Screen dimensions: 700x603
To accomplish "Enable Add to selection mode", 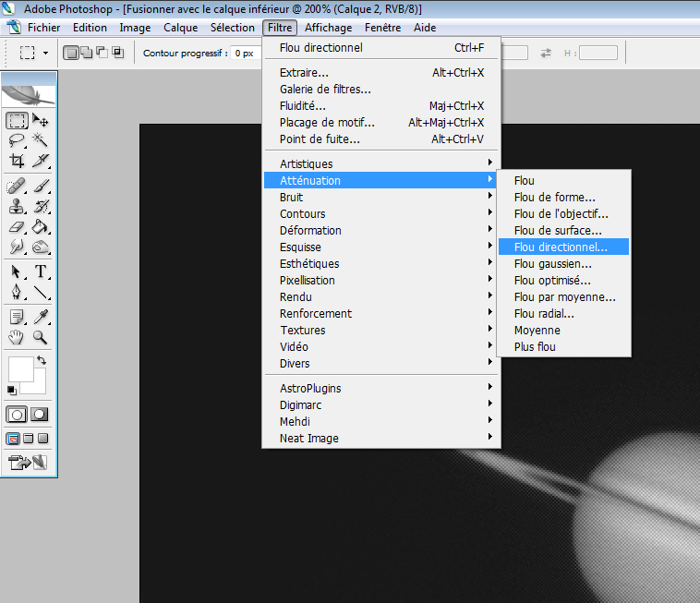I will coord(86,53).
